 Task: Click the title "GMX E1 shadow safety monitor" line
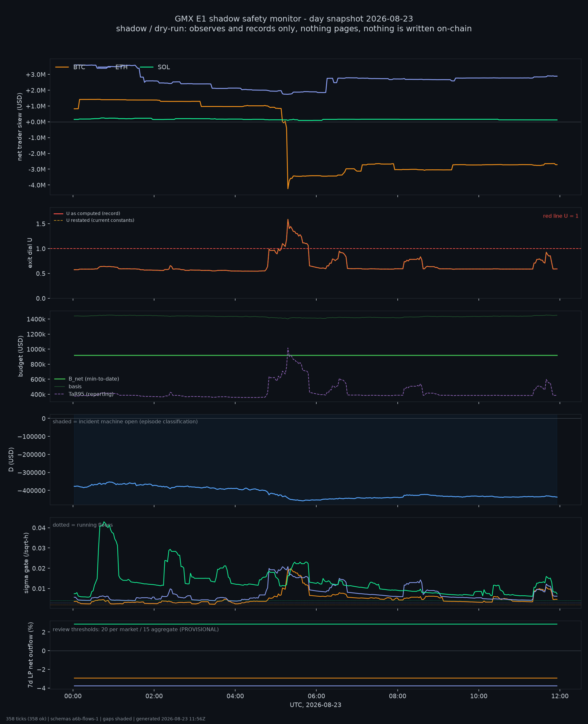pos(294,19)
